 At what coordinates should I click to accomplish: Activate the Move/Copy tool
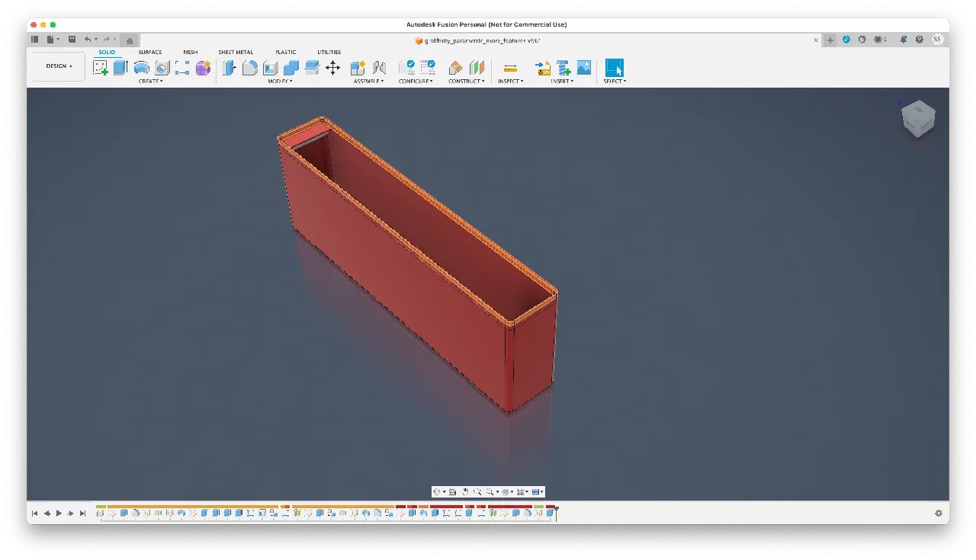click(332, 68)
